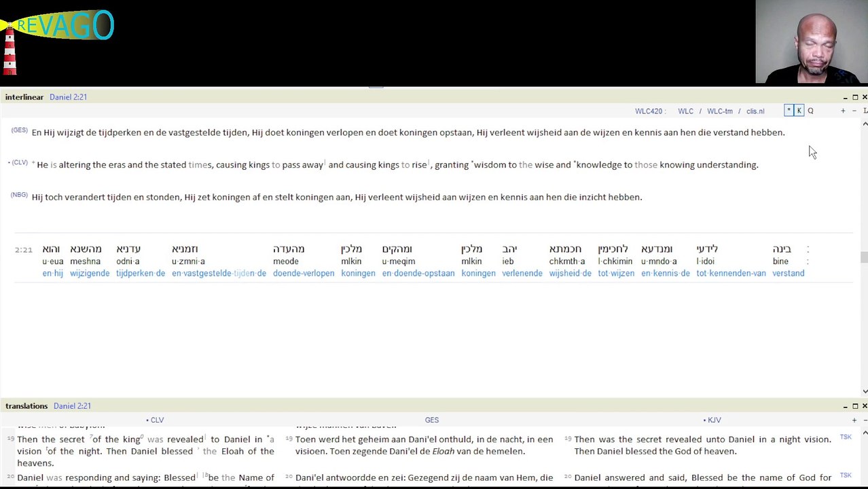Click the gloss 'tot·kennenden-van'
Screen dimensions: 868x489
pos(731,273)
